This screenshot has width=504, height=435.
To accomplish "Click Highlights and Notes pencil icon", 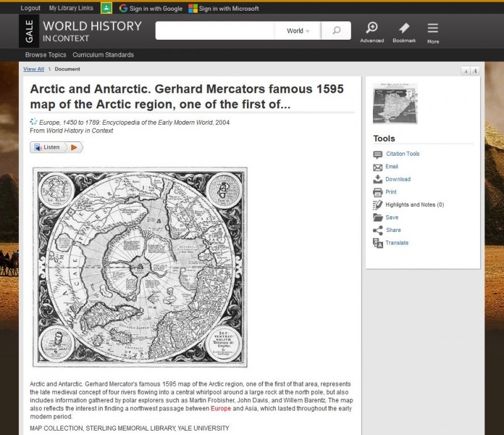I will click(x=377, y=205).
